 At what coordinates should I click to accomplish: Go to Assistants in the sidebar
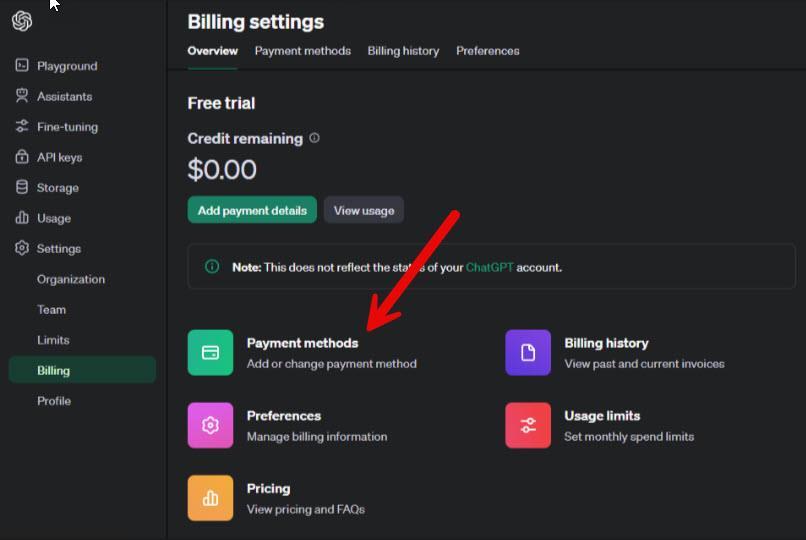tap(64, 97)
